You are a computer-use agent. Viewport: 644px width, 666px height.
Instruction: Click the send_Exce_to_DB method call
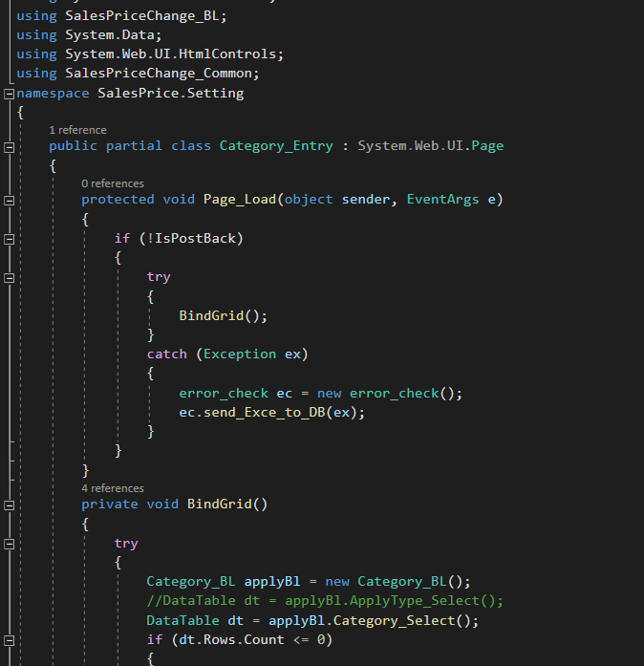[x=265, y=413]
